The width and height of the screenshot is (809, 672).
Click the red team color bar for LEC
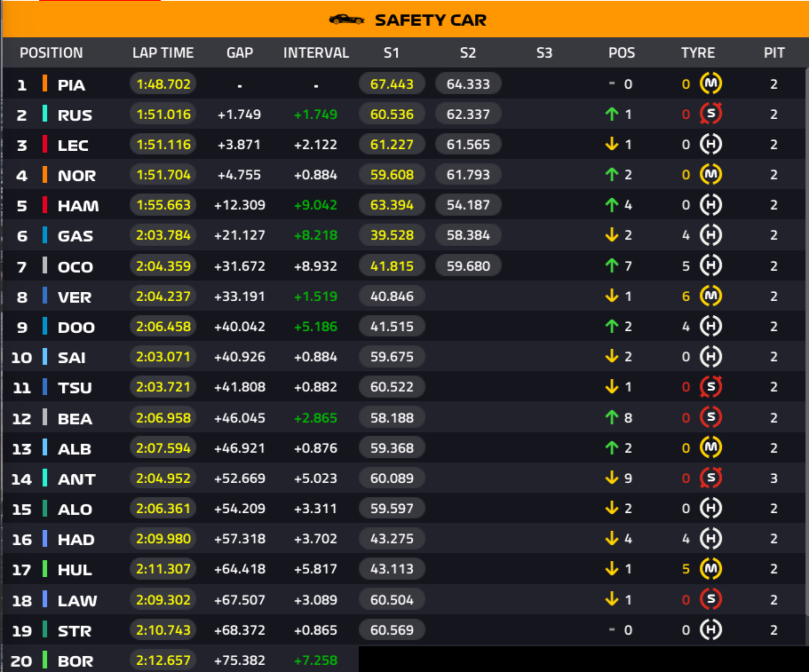45,144
